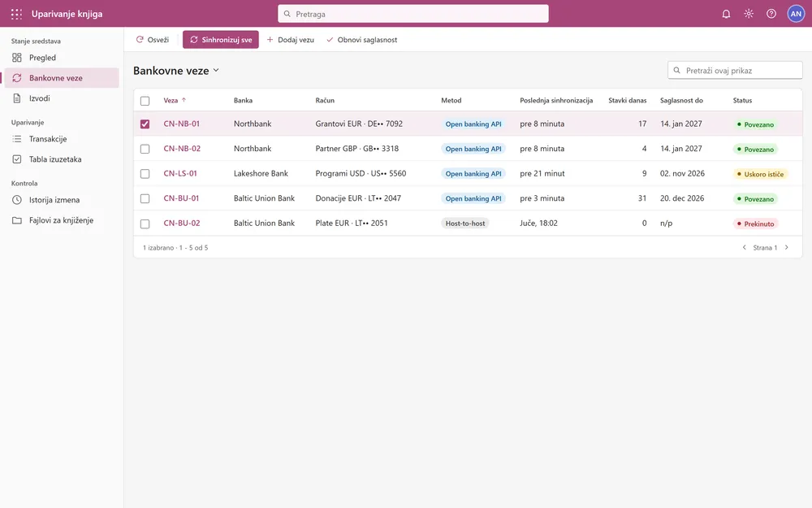
Task: Toggle the select-all header checkbox
Action: (x=145, y=101)
